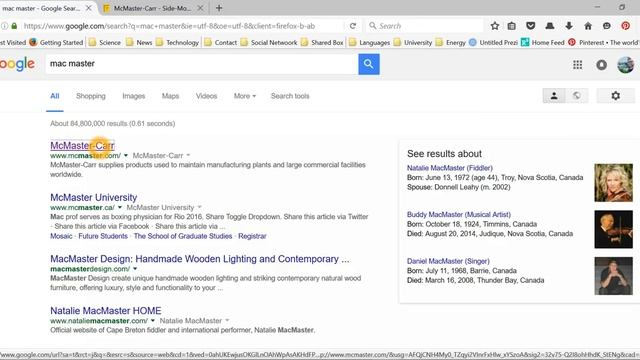Open dropdown arrow next to www.mcmaster.com

[x=126, y=156]
